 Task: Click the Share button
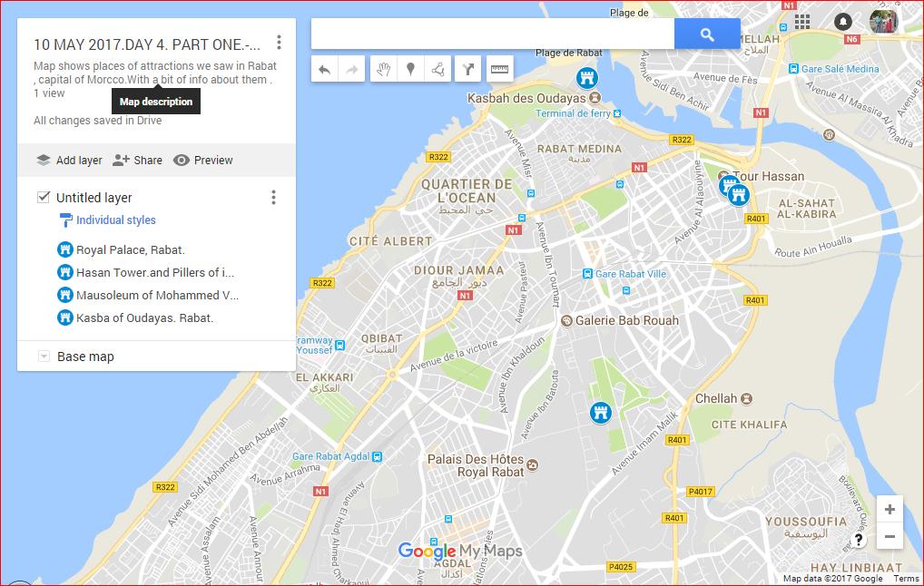(x=137, y=161)
